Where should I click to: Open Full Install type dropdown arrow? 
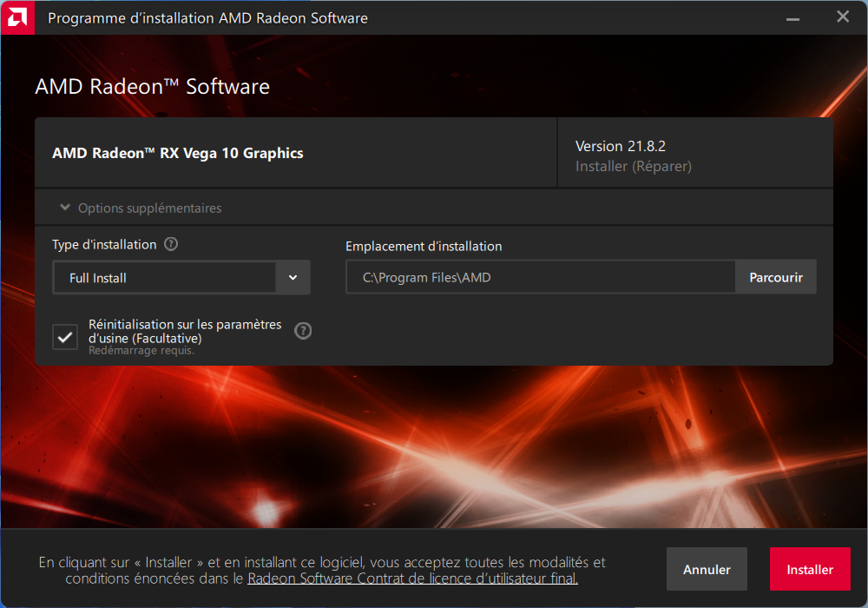tap(293, 277)
